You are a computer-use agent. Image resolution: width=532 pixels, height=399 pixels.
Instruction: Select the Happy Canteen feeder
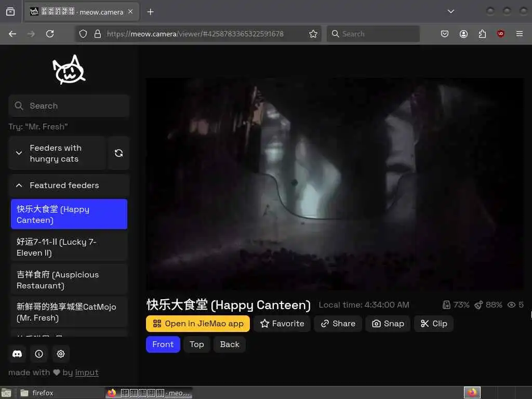click(69, 215)
